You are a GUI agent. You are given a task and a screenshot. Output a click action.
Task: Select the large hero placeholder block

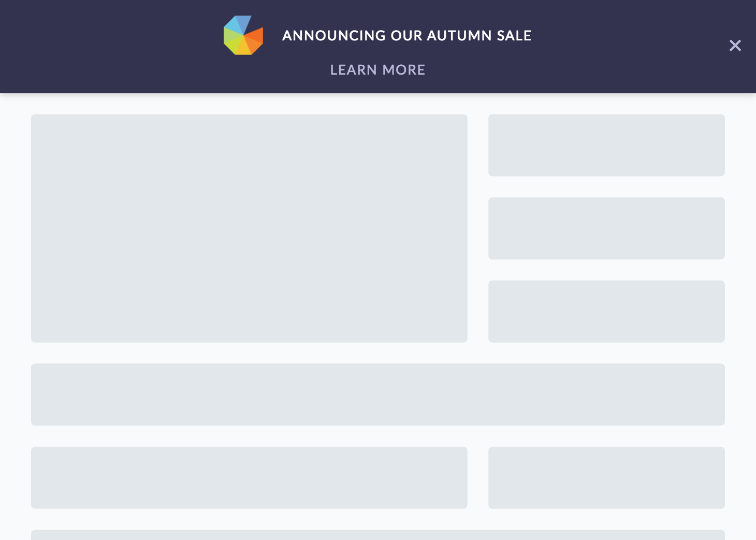(249, 228)
